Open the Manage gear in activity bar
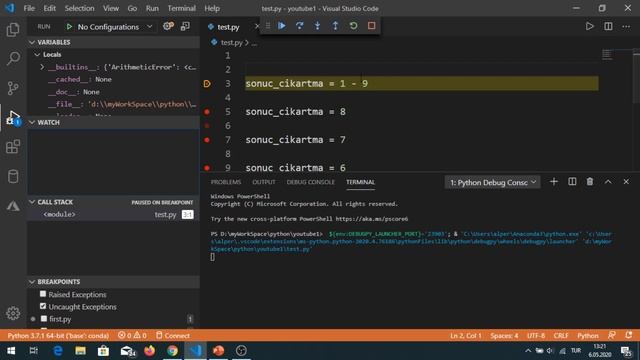The image size is (640, 360). (13, 313)
